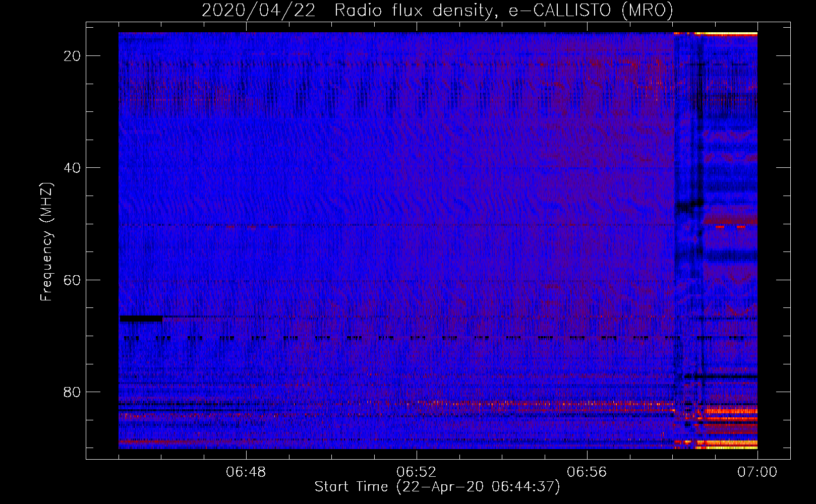Image resolution: width=816 pixels, height=504 pixels.
Task: Click the plot title "2020/04/22 Radio flux density, e-CALLISTO (MRO)"
Action: 437,10
